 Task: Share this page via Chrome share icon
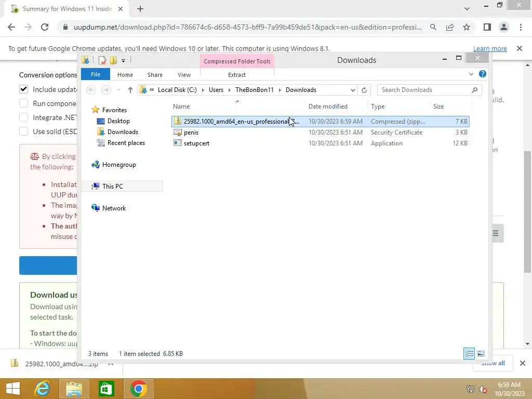coord(450,27)
